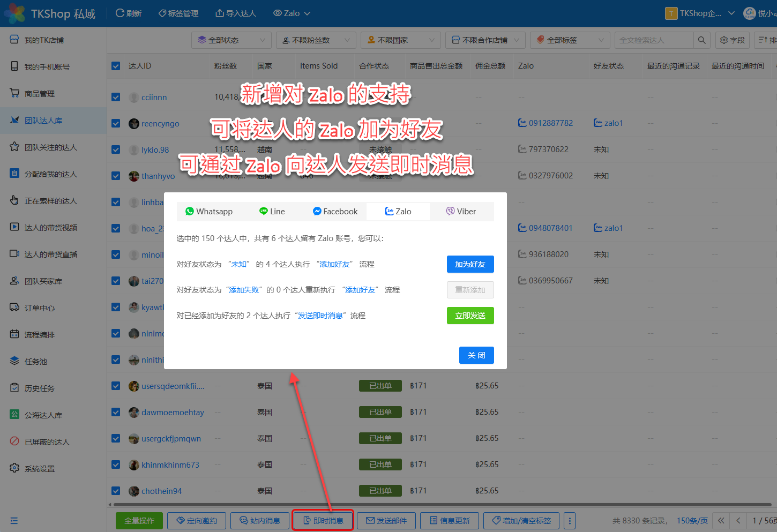This screenshot has width=777, height=532.
Task: Click the Zalo icon next to 0912887782
Action: tap(522, 123)
